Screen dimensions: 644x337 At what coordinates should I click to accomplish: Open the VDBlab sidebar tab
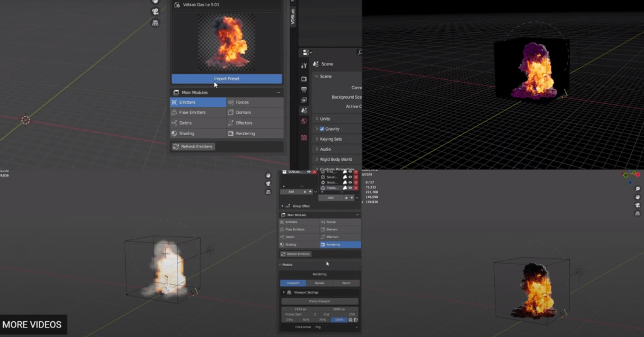pyautogui.click(x=293, y=16)
